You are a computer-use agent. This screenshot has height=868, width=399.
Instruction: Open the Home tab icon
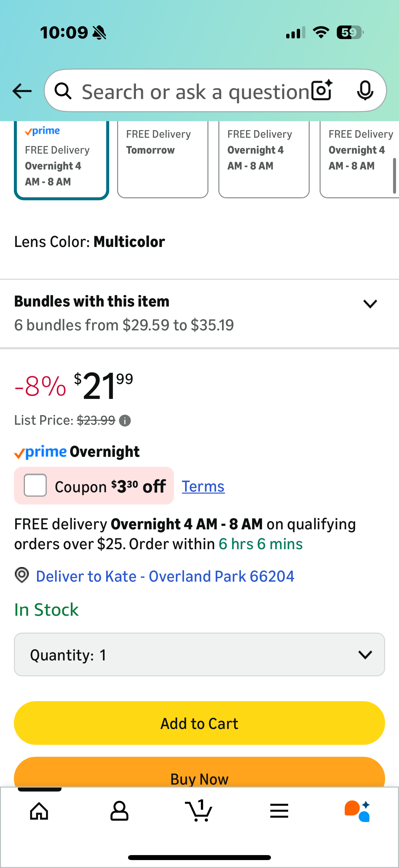tap(39, 811)
